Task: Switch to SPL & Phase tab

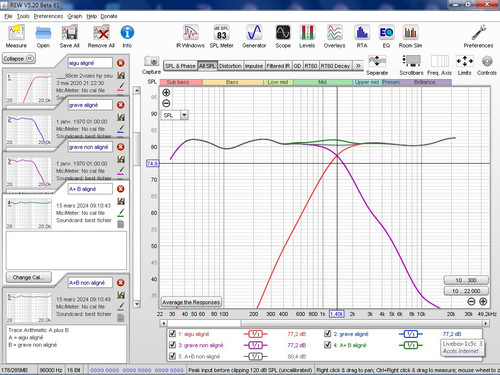Action: pyautogui.click(x=180, y=66)
